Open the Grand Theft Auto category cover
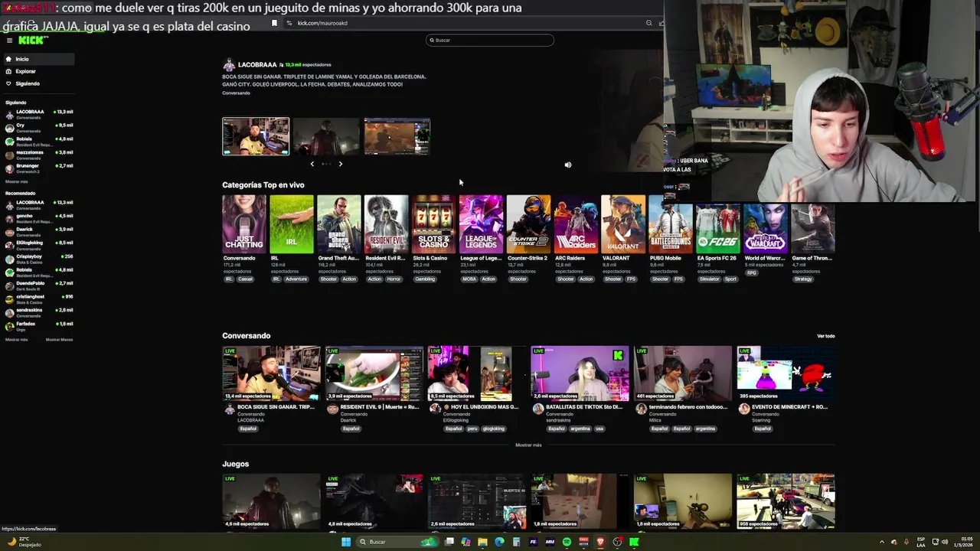 click(339, 223)
